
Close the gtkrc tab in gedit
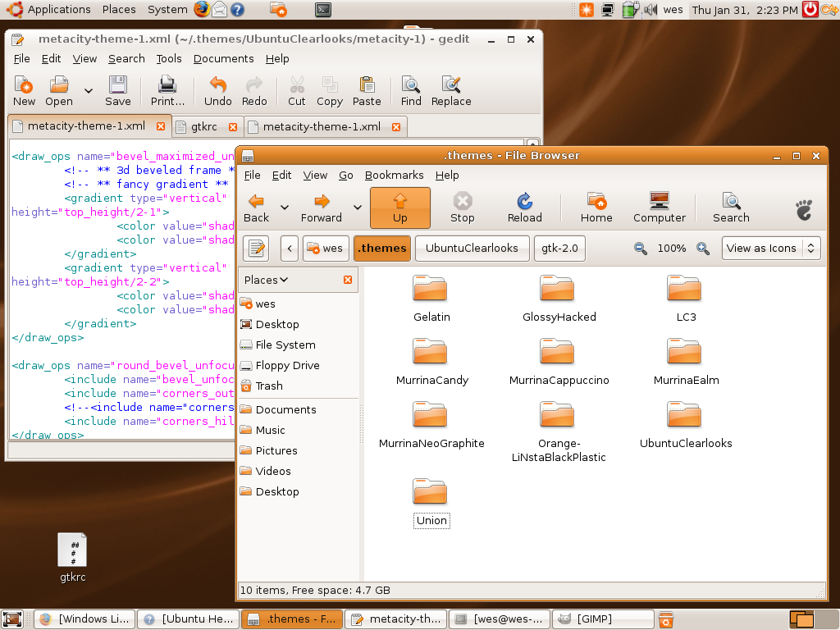[x=232, y=127]
